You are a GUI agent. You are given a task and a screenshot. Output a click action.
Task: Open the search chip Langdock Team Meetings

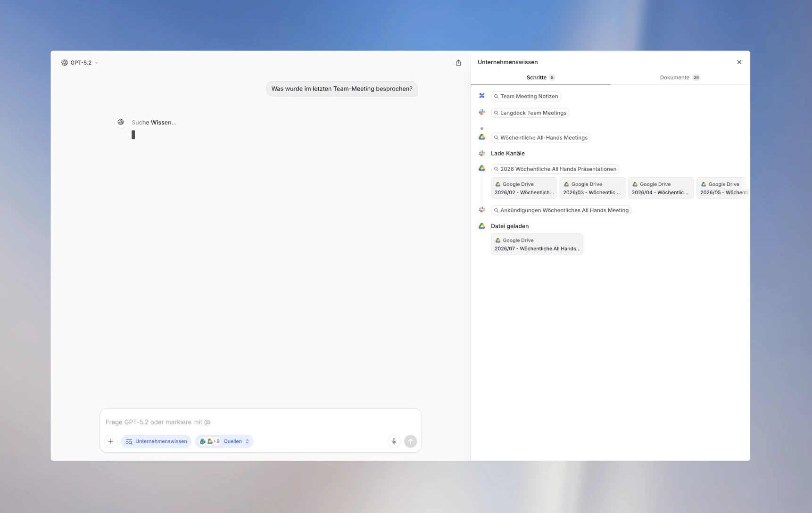pyautogui.click(x=530, y=113)
